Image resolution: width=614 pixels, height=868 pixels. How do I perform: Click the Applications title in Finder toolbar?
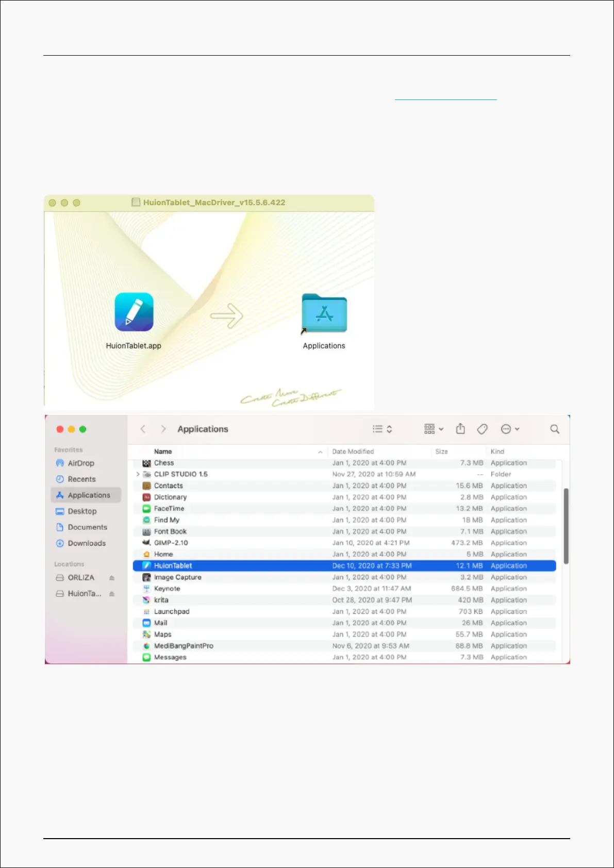pos(203,429)
